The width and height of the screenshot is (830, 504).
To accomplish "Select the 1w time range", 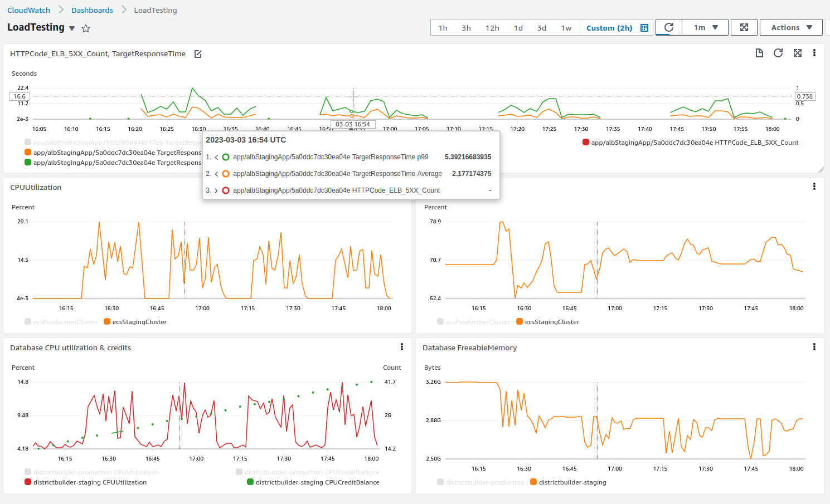I will tap(566, 27).
